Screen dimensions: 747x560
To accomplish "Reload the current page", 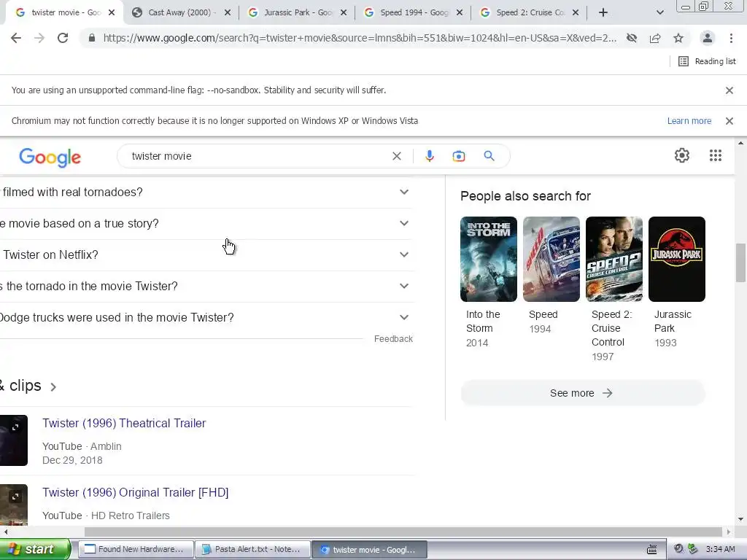I will click(x=63, y=38).
